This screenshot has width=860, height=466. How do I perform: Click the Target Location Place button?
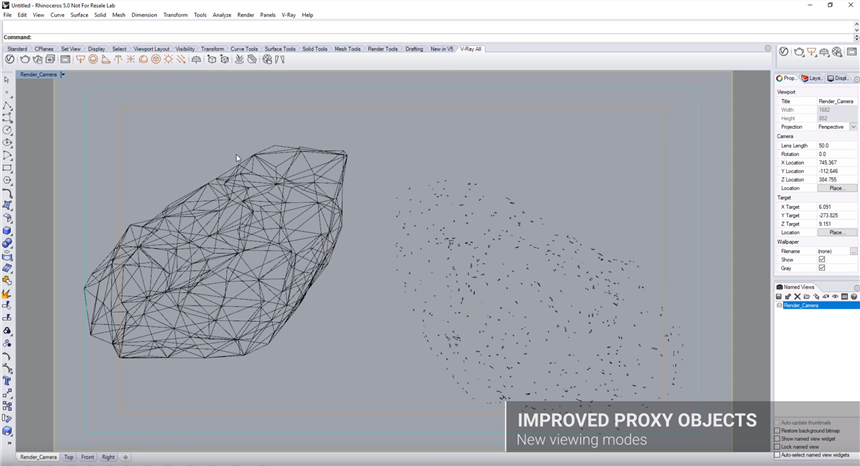click(x=836, y=233)
